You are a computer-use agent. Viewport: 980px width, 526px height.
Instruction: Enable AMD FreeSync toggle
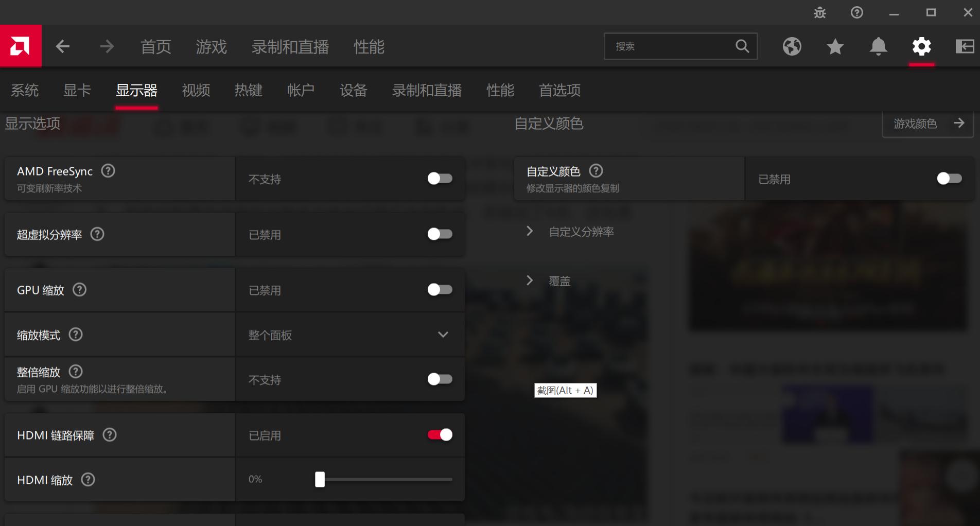tap(440, 178)
